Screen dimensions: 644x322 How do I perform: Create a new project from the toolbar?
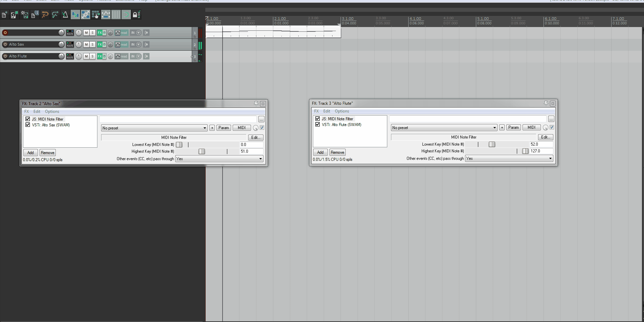click(x=4, y=15)
